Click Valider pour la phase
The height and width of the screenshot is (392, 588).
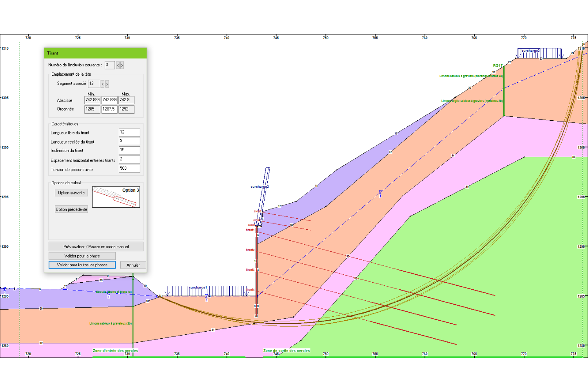82,256
